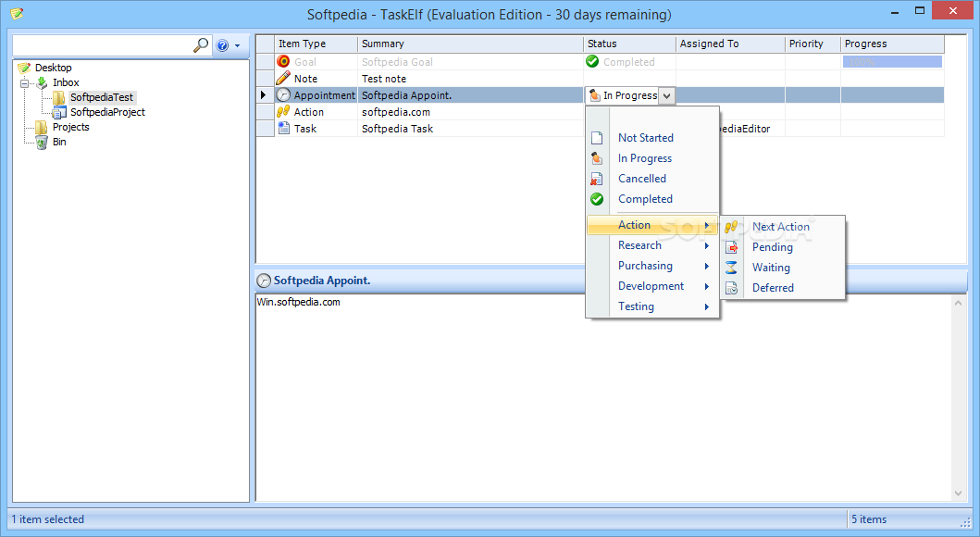Choose In Progress from status menu
The height and width of the screenshot is (537, 980).
click(x=645, y=158)
